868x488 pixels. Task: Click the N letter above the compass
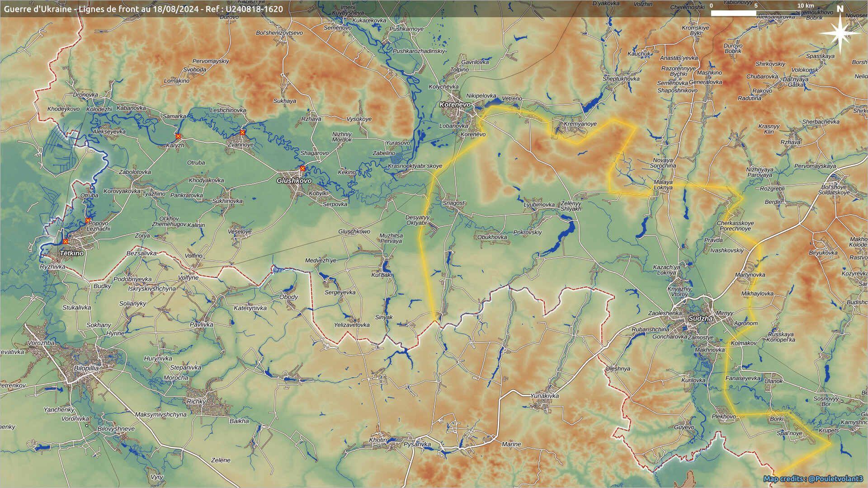click(x=840, y=9)
